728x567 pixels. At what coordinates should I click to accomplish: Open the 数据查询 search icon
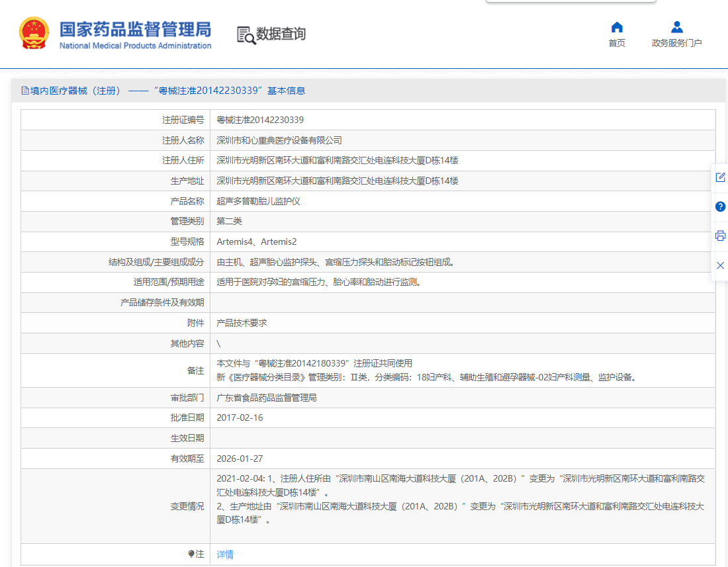click(246, 35)
